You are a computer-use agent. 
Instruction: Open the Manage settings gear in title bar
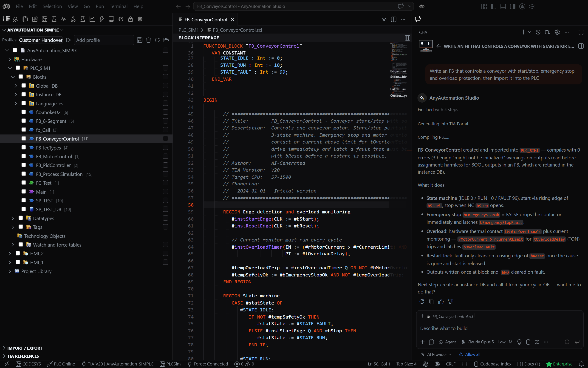[x=532, y=6]
